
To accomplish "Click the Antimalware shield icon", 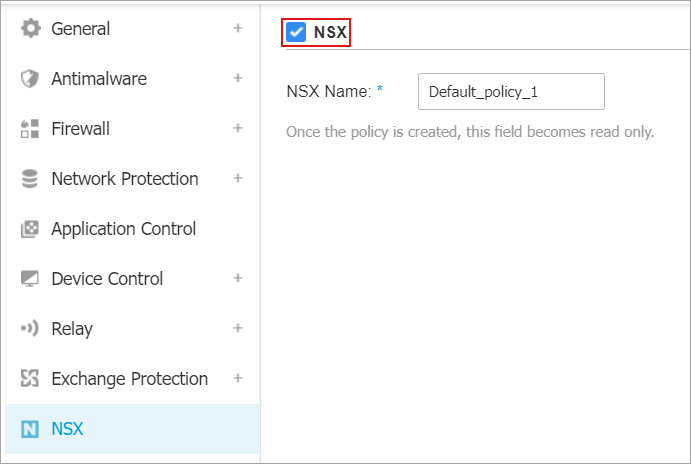I will pyautogui.click(x=30, y=79).
